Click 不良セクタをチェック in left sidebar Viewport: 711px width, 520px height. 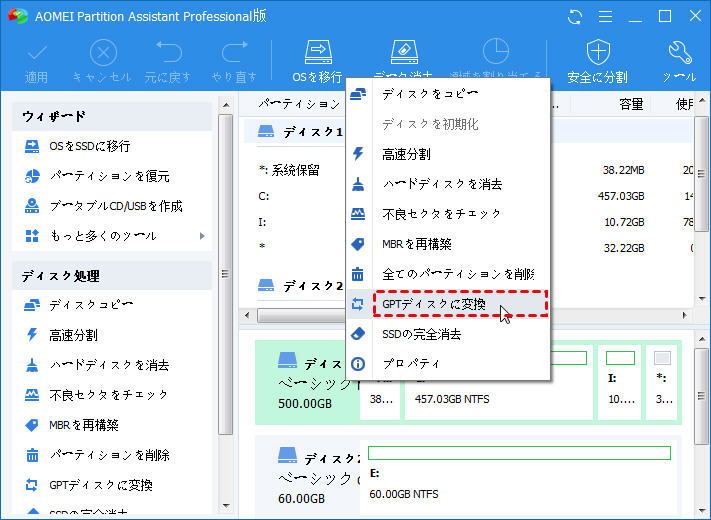pos(109,395)
